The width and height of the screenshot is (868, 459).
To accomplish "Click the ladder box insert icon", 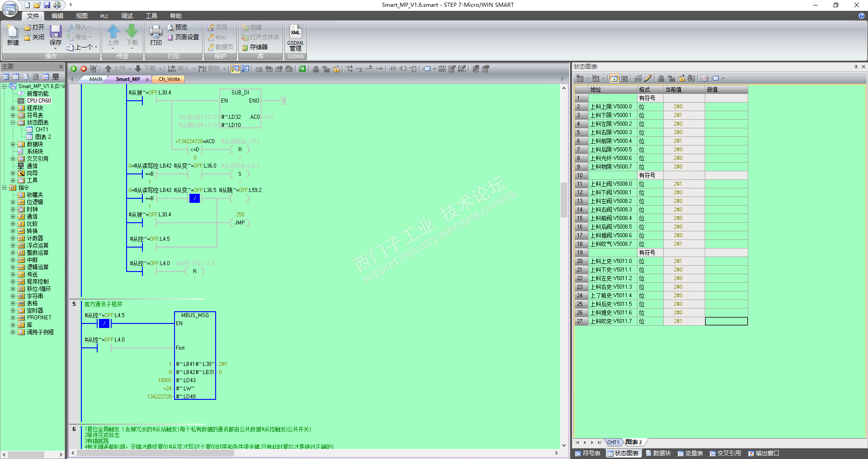I will coord(413,69).
